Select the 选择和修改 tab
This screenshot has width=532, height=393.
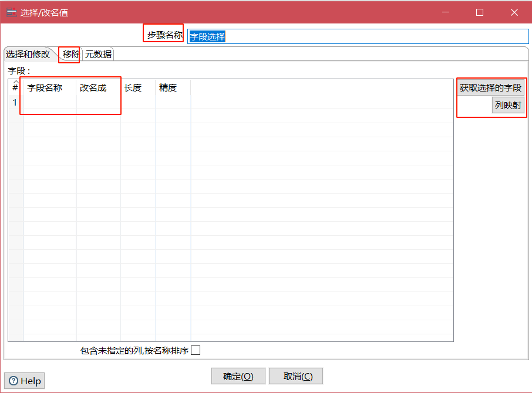(x=28, y=55)
